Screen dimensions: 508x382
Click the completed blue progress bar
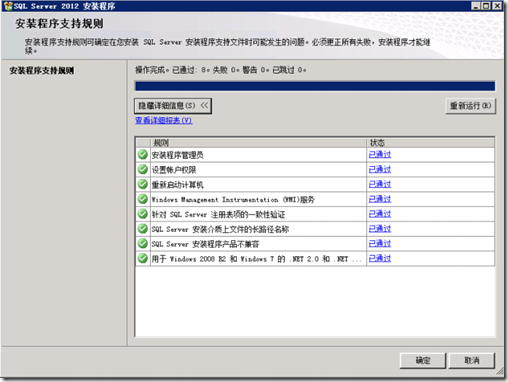tap(315, 86)
